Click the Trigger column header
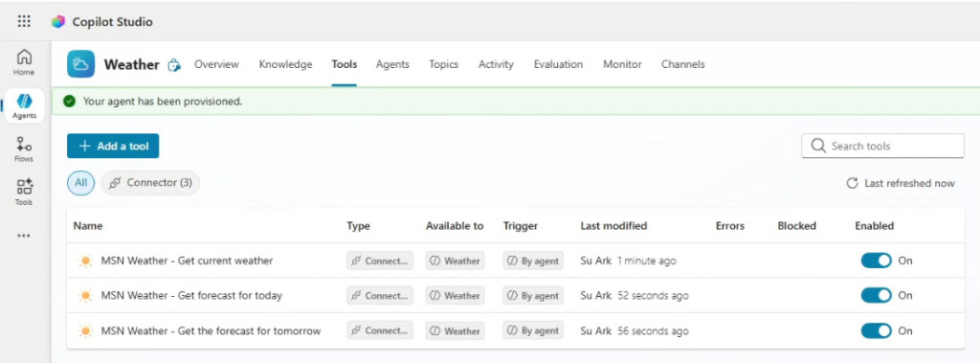This screenshot has width=980, height=363. pyautogui.click(x=521, y=226)
